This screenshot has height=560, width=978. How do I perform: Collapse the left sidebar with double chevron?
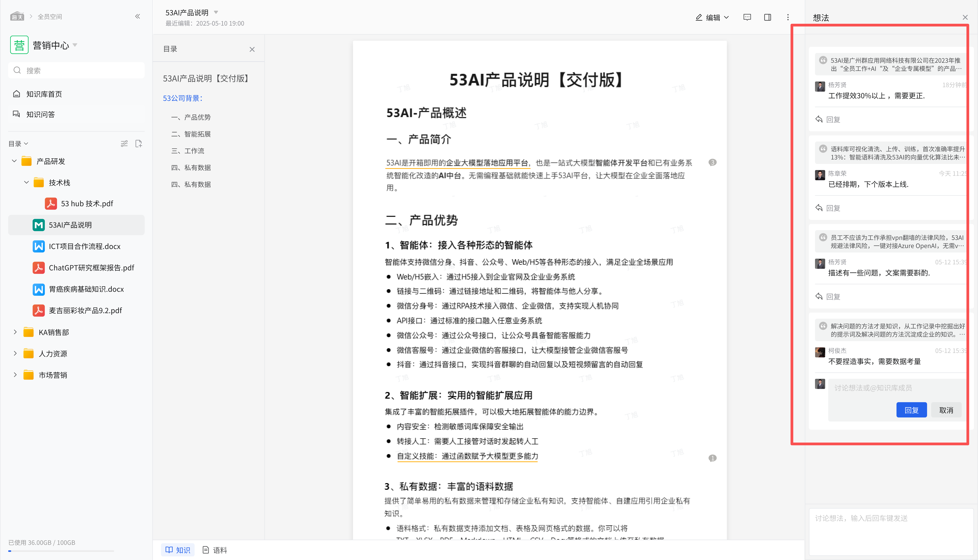tap(137, 16)
